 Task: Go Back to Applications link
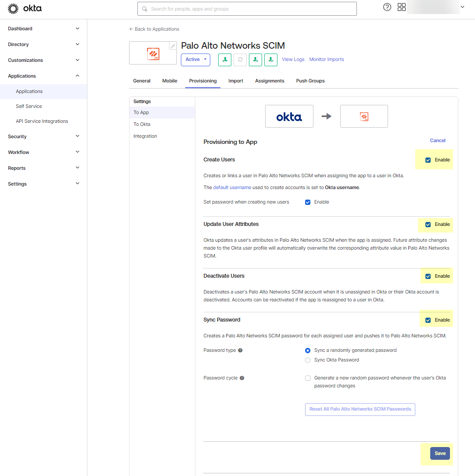(x=154, y=29)
